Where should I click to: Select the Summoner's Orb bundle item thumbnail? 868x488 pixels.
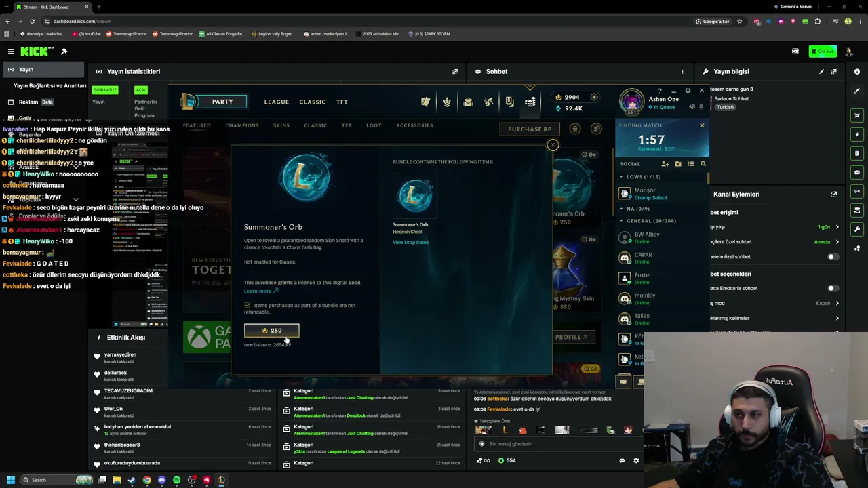point(415,196)
